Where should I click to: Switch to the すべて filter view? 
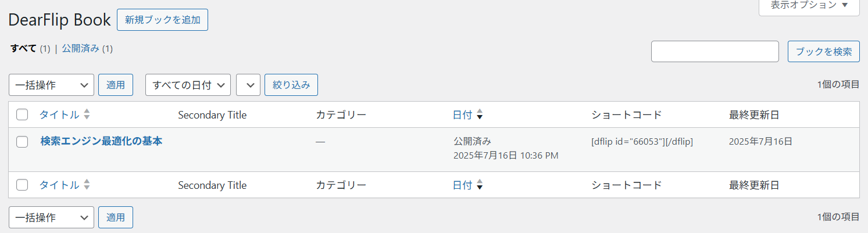[23, 49]
